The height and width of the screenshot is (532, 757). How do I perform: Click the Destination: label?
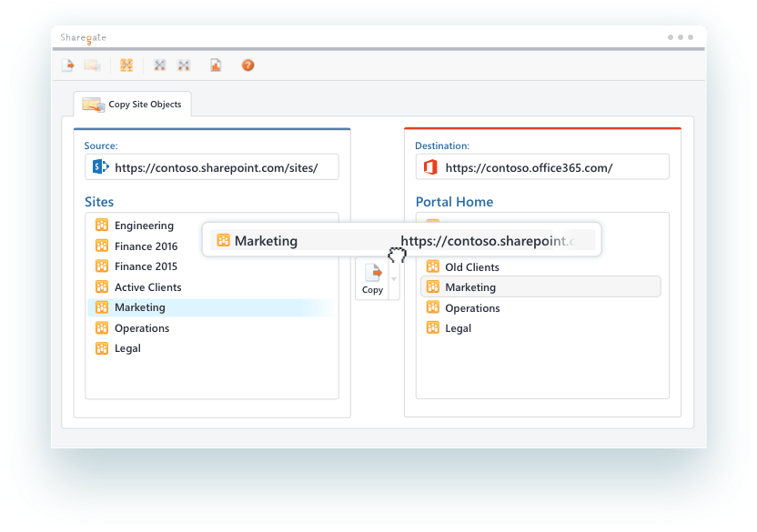click(442, 146)
